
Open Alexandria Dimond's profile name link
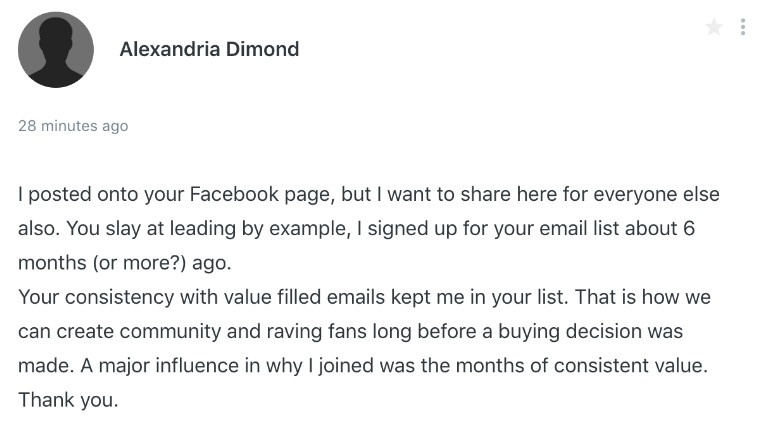pos(209,49)
